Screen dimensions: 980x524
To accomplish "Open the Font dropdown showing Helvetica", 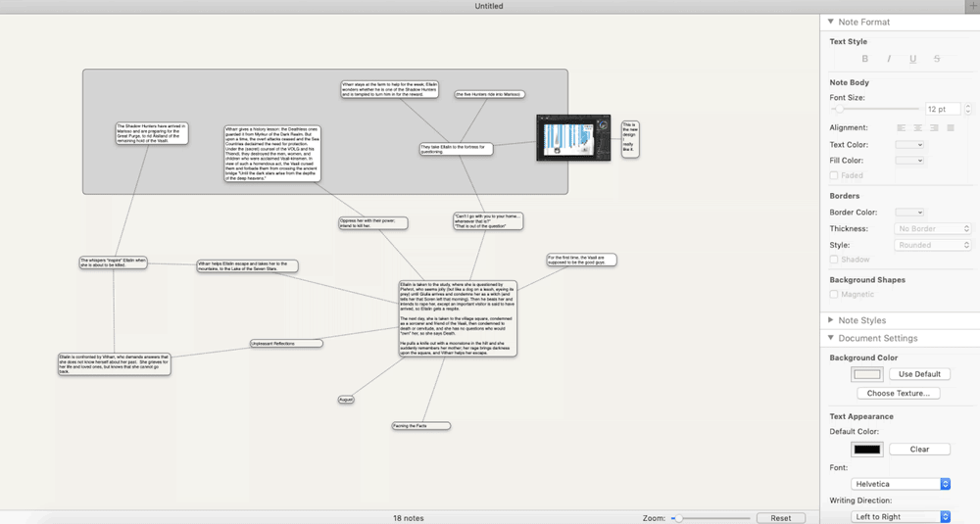I will pos(902,484).
